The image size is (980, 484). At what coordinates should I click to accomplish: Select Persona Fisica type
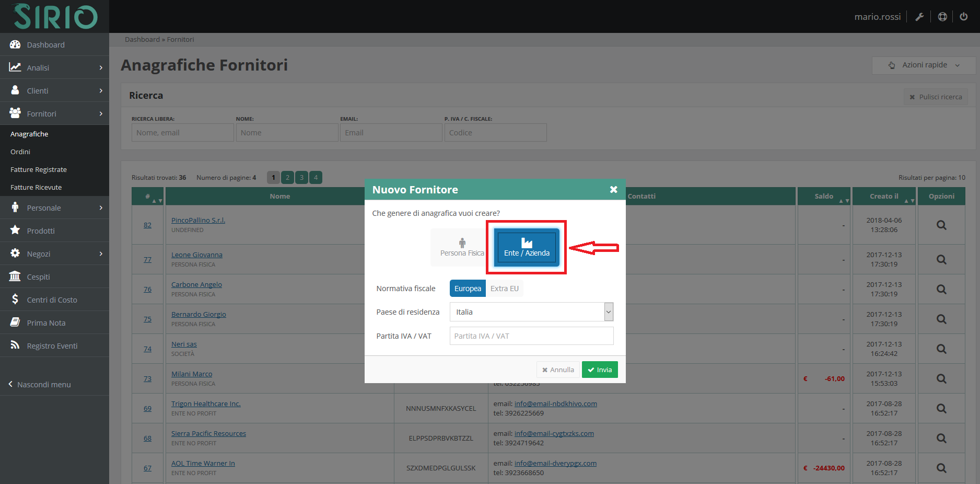(x=462, y=248)
